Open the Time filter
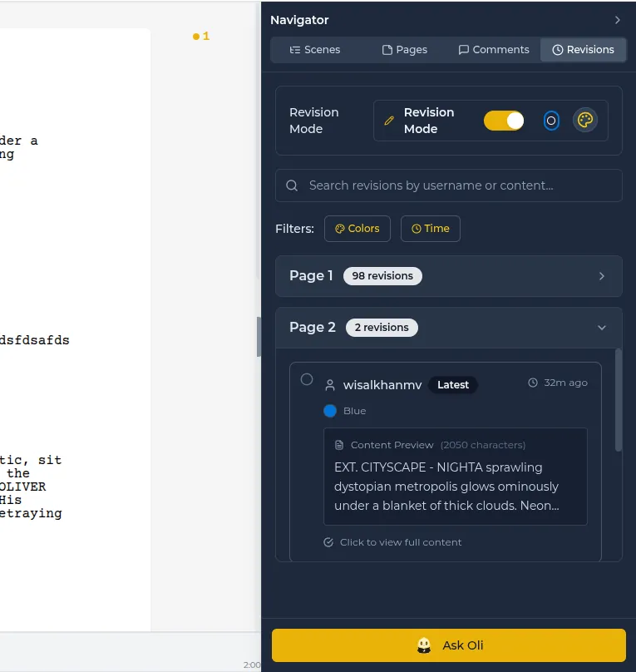This screenshot has width=636, height=672. click(x=431, y=229)
